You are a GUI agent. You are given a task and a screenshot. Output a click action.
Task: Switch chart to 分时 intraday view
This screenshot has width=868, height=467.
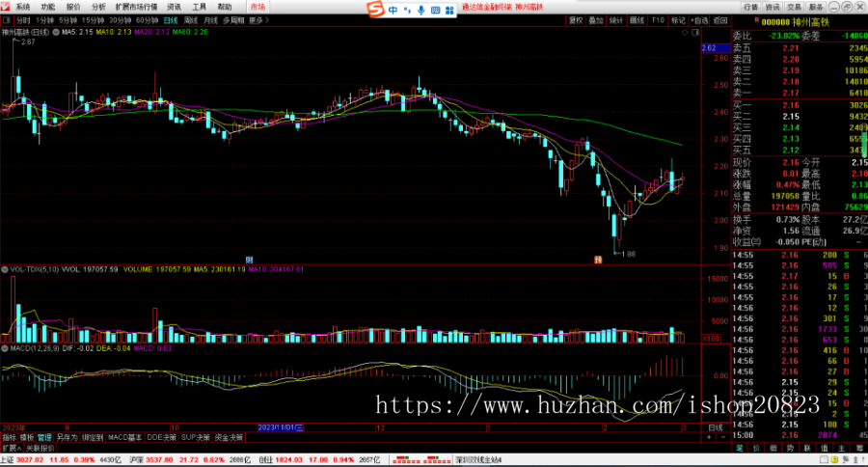(x=23, y=19)
